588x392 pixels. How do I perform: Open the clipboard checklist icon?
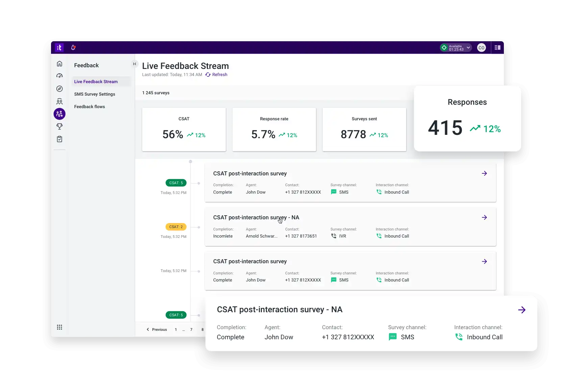pos(59,139)
